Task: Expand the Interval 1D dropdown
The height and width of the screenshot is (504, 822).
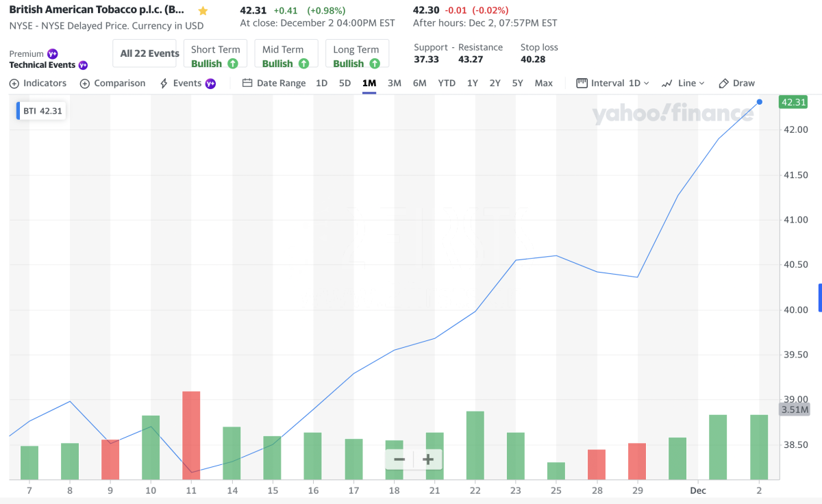Action: [613, 84]
